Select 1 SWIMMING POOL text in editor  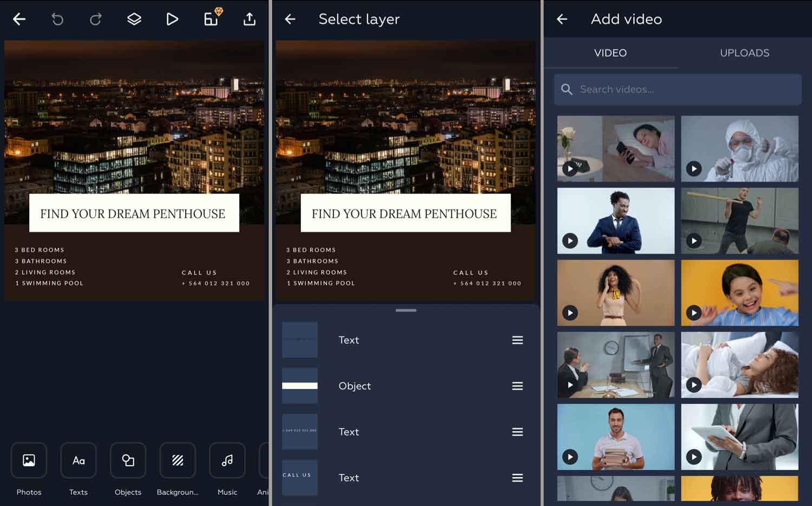coord(49,283)
